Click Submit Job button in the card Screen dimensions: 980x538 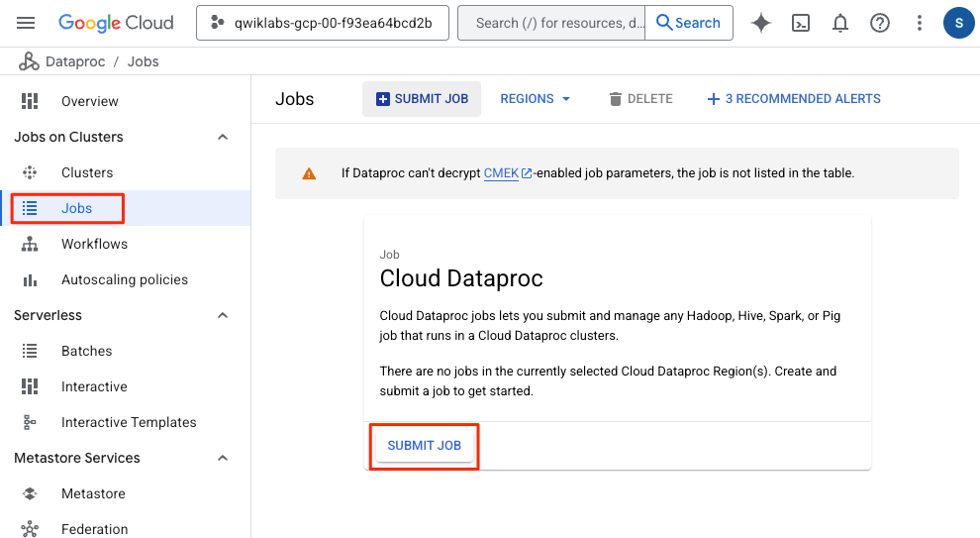click(425, 446)
